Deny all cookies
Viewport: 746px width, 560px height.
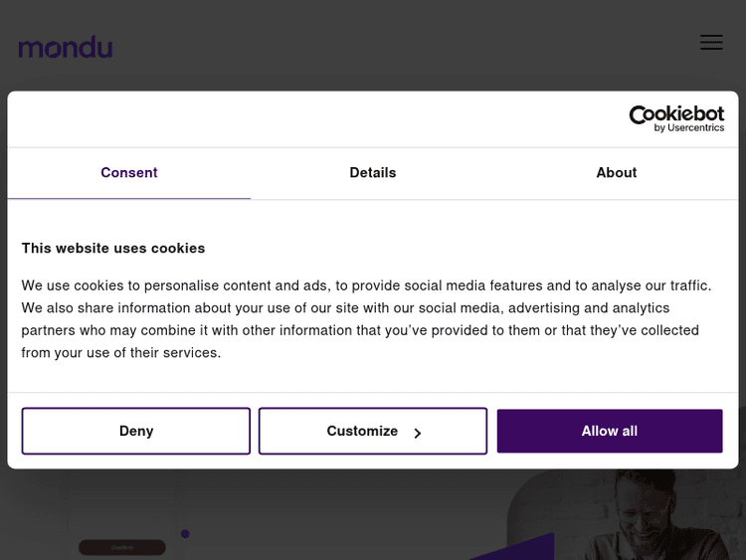coord(136,431)
